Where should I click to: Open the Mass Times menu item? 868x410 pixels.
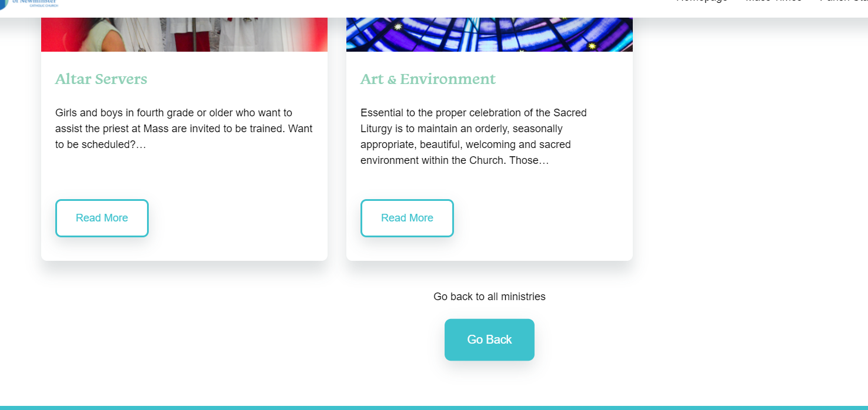click(773, 2)
